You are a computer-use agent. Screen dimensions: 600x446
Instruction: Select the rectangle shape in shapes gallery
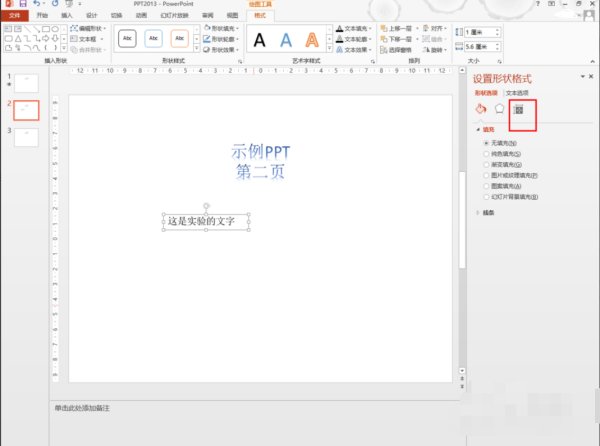click(x=46, y=29)
